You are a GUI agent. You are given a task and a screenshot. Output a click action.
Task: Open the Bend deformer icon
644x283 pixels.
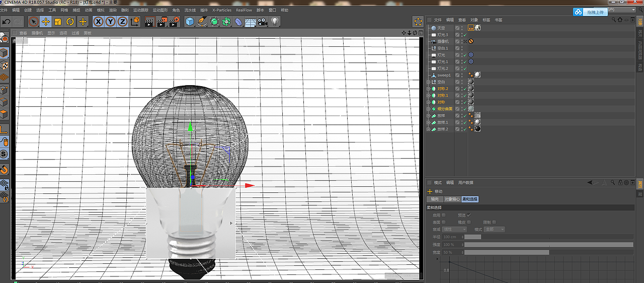point(238,22)
